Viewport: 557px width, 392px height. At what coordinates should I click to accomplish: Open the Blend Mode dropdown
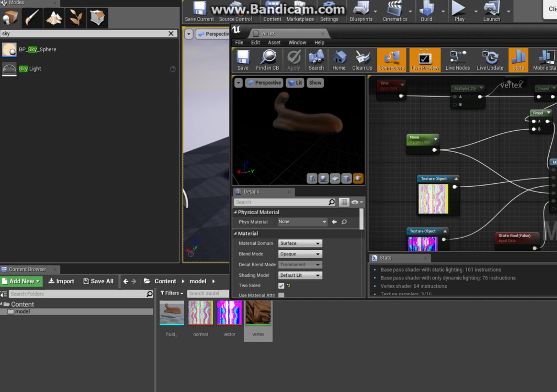300,254
